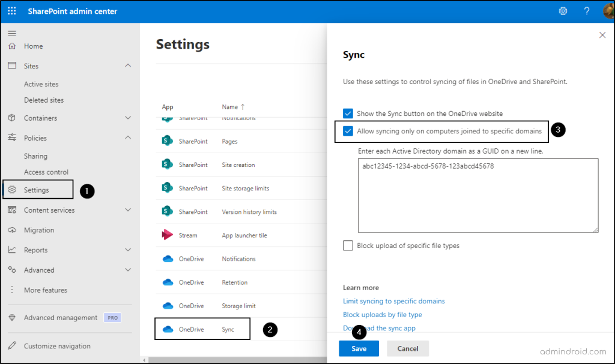
Task: Click the Home icon in sidebar
Action: point(12,46)
